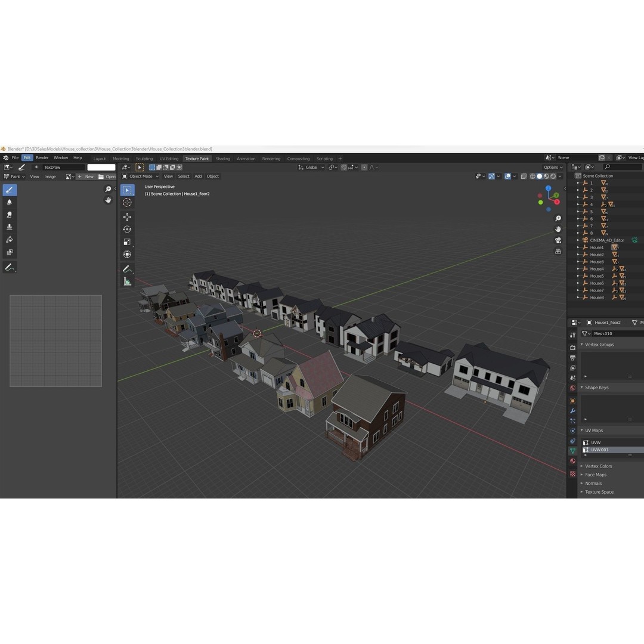The image size is (644, 644).
Task: Select the Soften tool in image editor
Action: click(x=10, y=202)
